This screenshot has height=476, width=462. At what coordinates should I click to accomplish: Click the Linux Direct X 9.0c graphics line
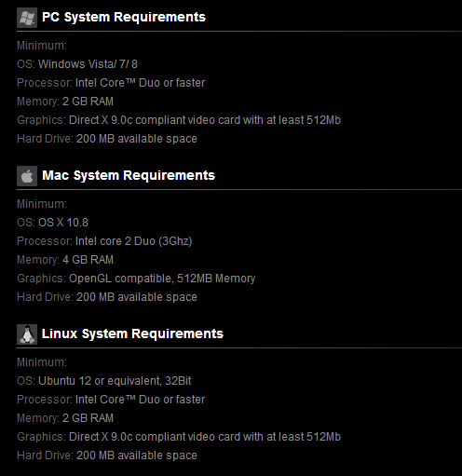click(179, 437)
